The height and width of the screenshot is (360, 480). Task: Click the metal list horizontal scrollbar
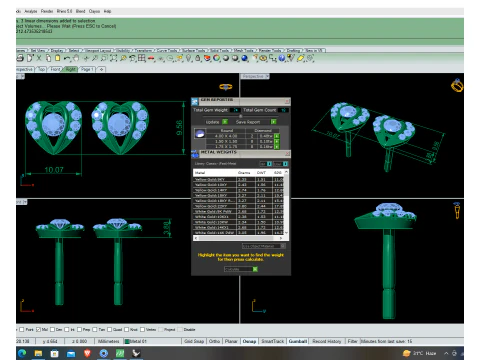coord(238,238)
